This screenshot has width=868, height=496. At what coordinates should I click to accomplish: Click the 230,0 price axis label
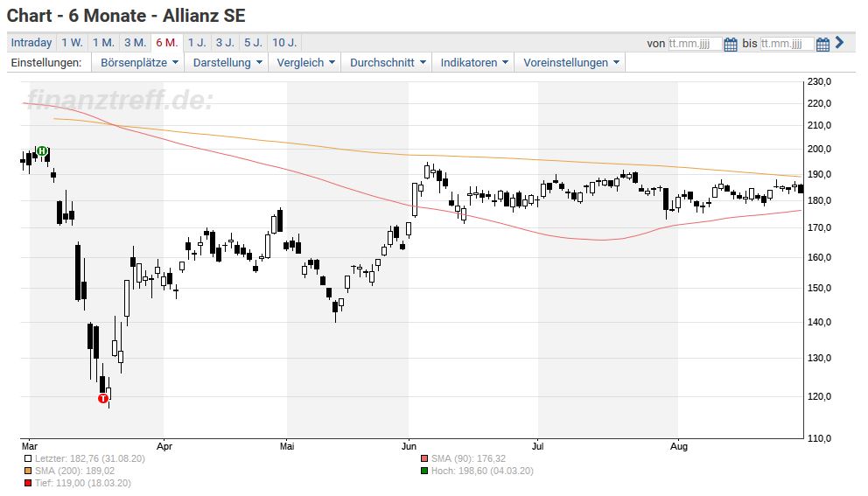point(819,81)
